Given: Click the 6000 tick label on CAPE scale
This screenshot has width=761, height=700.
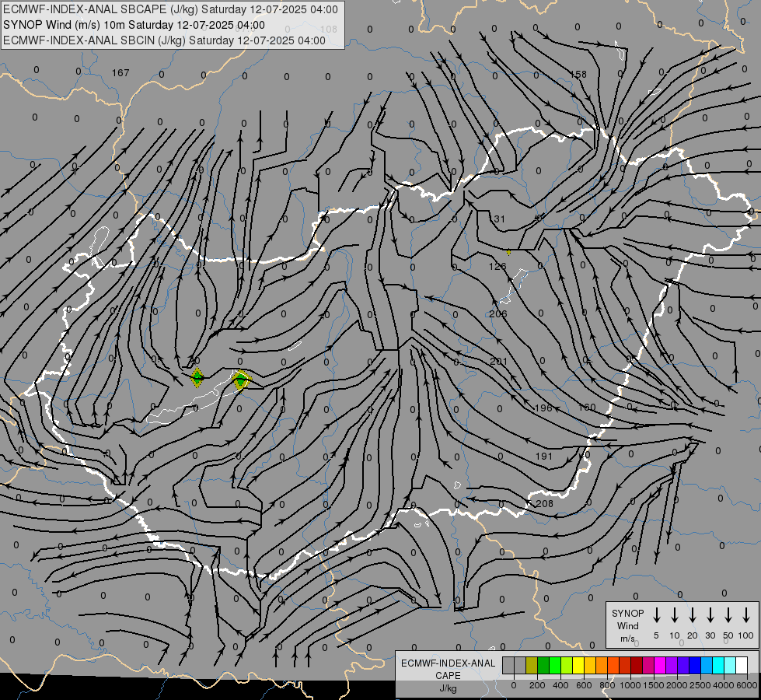Looking at the screenshot, I should (x=747, y=685).
